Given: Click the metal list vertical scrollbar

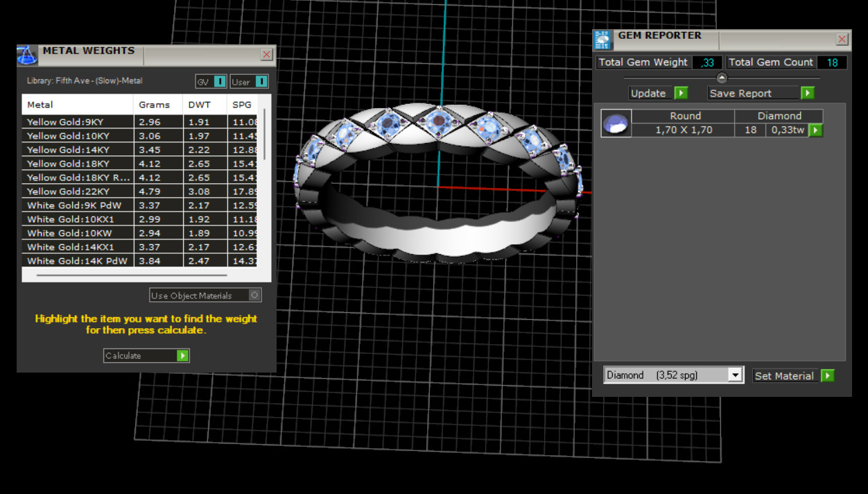Looking at the screenshot, I should (263, 135).
